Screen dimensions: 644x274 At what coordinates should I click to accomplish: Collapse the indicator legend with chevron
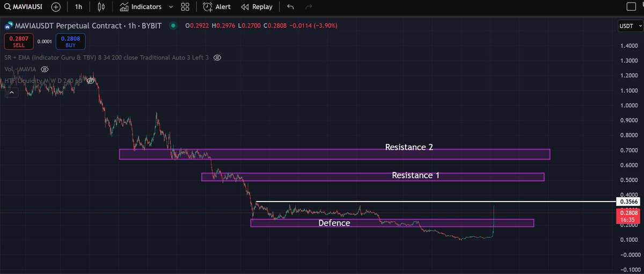(x=12, y=93)
